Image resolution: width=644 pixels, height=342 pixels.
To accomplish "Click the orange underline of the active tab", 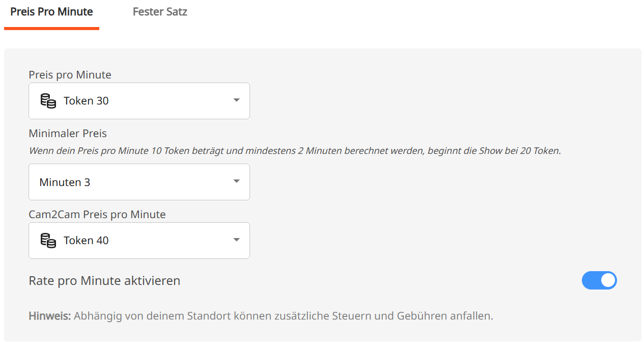I will coord(51,29).
